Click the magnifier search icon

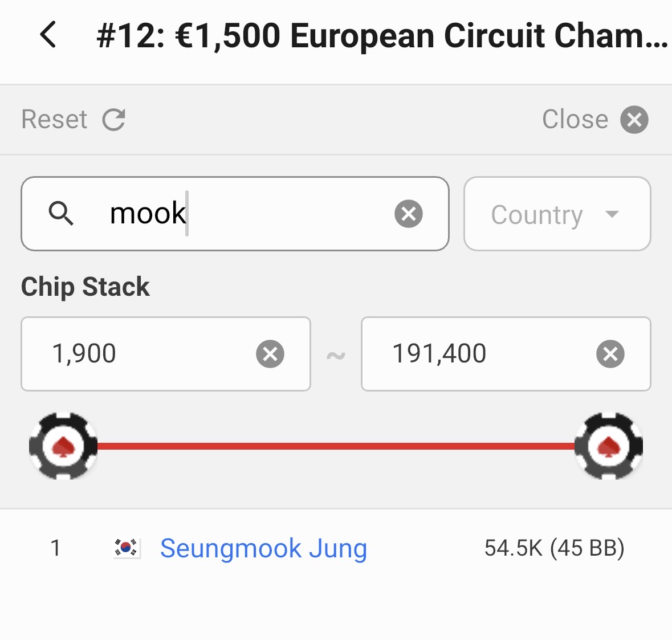[61, 214]
